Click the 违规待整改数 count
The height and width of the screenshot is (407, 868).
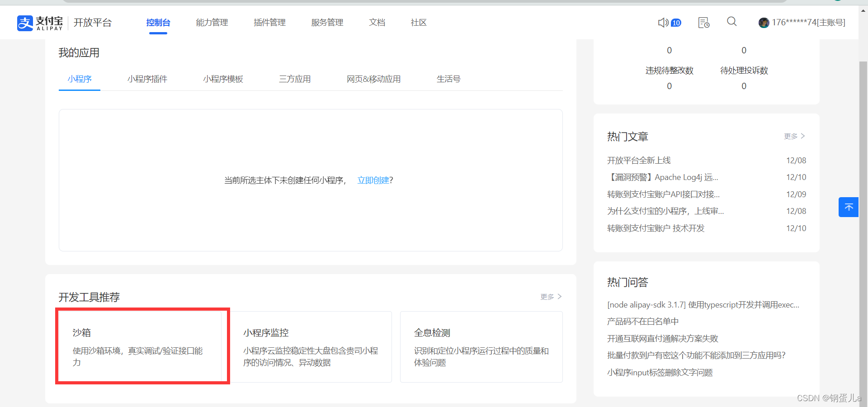[x=669, y=86]
